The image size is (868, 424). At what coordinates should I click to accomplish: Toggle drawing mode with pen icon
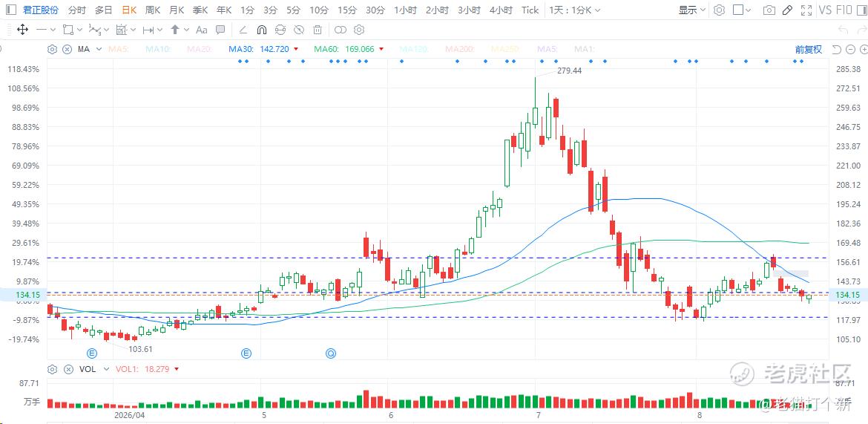click(788, 10)
